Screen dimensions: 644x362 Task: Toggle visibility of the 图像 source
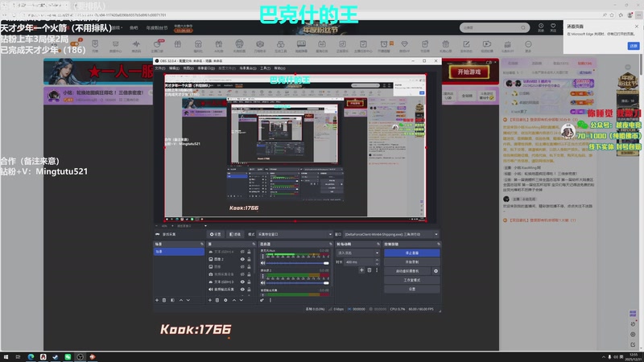[242, 267]
